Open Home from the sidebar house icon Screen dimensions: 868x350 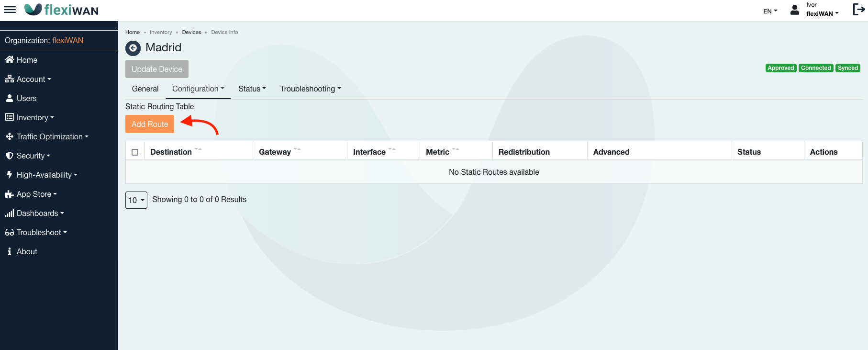click(x=10, y=60)
